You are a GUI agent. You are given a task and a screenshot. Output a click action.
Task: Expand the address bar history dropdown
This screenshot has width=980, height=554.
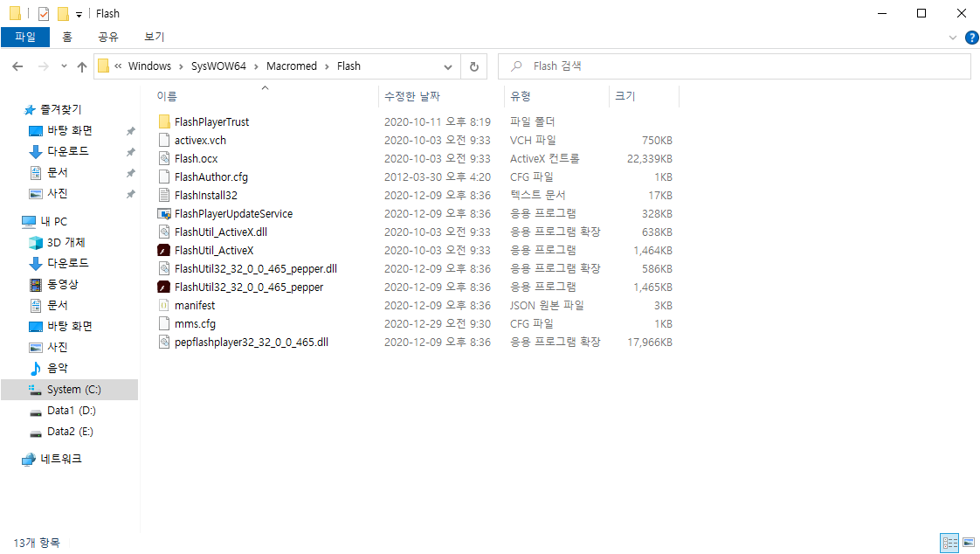point(447,67)
